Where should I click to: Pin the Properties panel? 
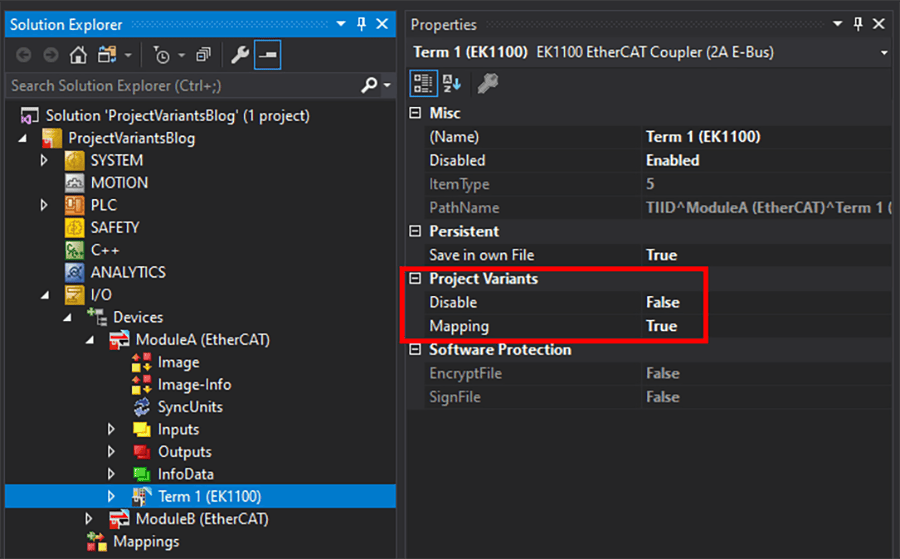pyautogui.click(x=858, y=24)
